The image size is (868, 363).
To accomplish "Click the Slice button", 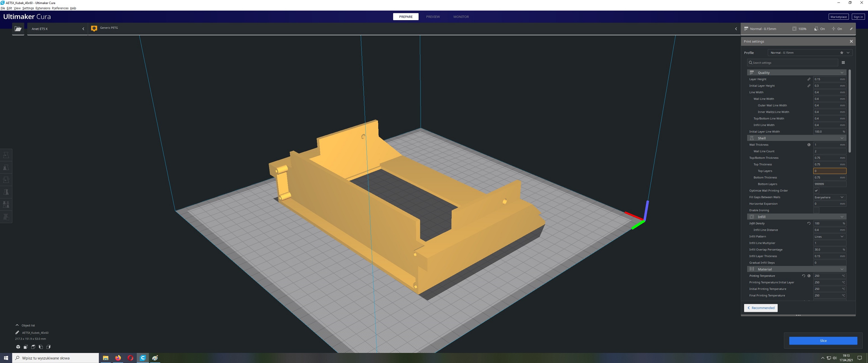I will 823,341.
